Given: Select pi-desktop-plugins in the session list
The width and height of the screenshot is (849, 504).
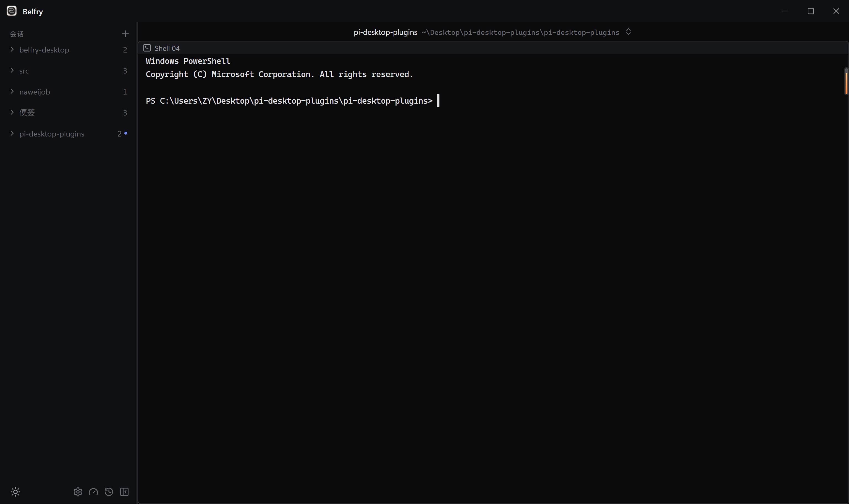Looking at the screenshot, I should (x=68, y=133).
